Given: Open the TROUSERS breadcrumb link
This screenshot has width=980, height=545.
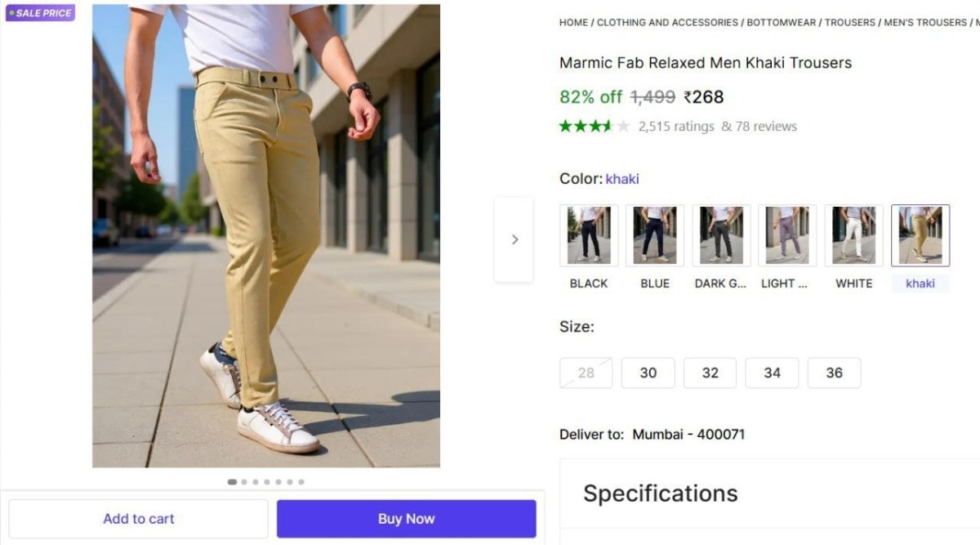Looking at the screenshot, I should (850, 22).
